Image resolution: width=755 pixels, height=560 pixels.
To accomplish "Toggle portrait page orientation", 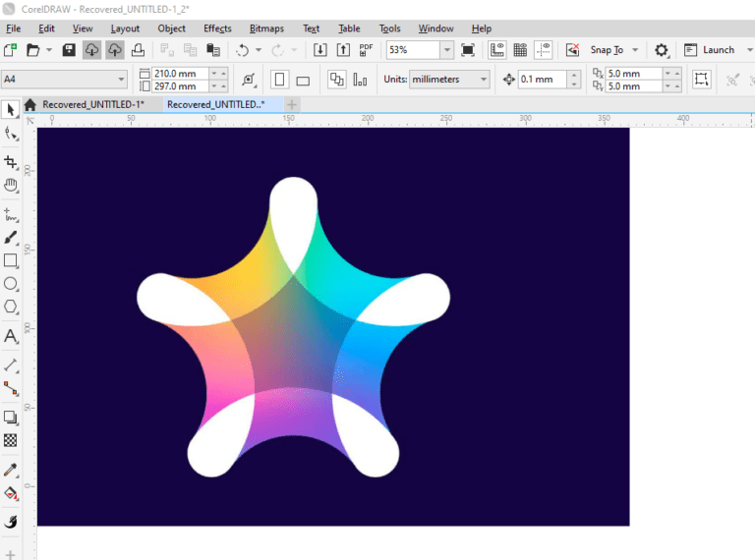I will 280,80.
